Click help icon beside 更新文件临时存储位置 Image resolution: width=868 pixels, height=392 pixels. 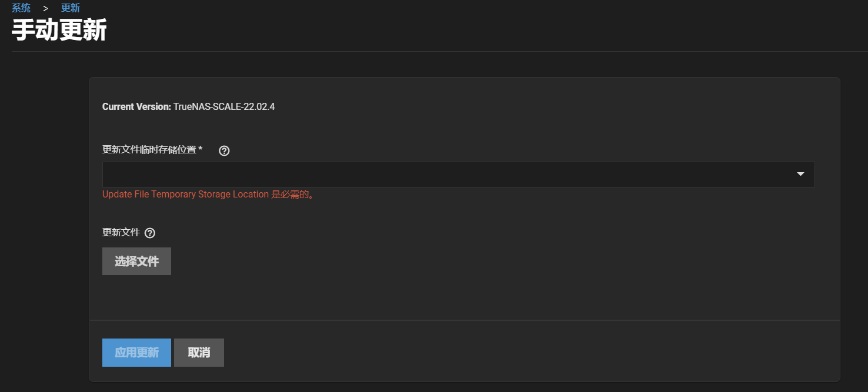[224, 150]
